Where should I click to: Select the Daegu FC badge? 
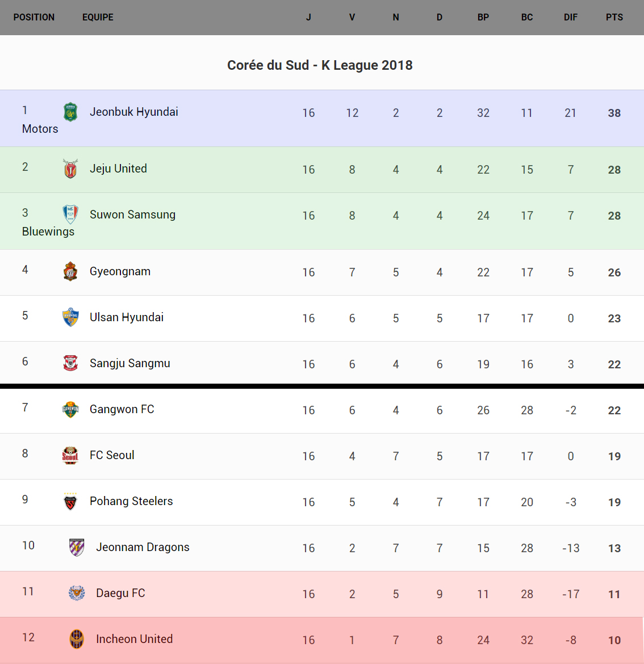coord(77,593)
